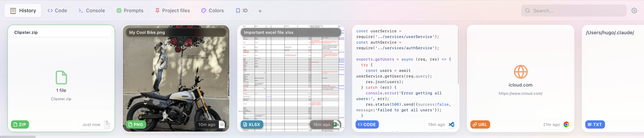Click the TXT type badge

tap(595, 124)
